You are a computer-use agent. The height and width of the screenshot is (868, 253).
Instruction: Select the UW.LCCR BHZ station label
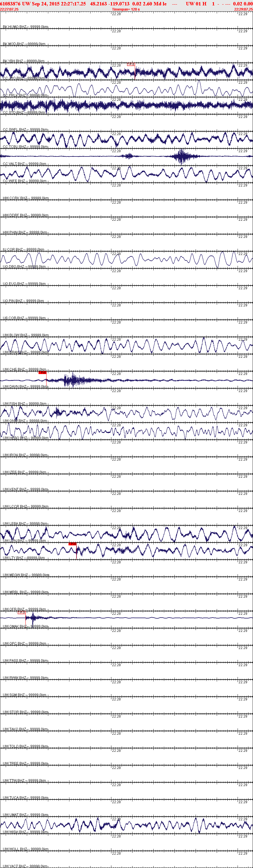pyautogui.click(x=26, y=507)
